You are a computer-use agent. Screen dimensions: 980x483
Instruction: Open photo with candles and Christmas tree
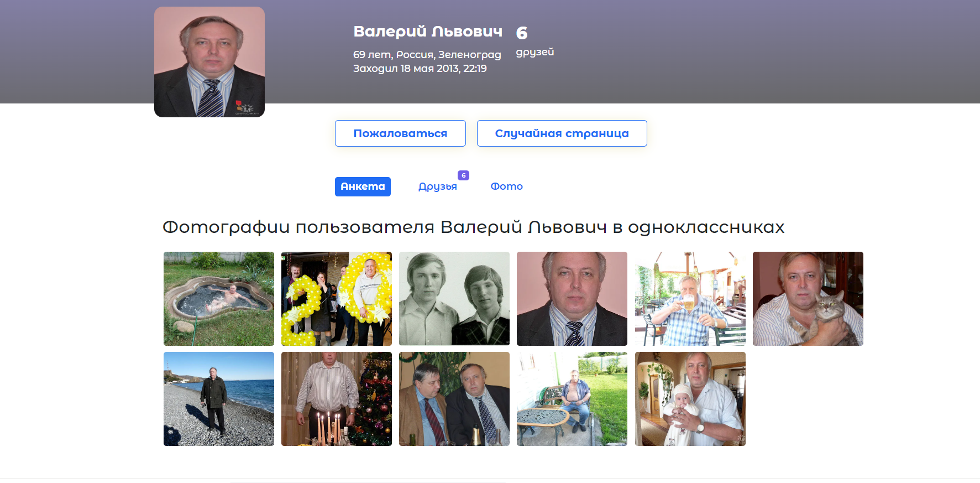click(x=337, y=399)
